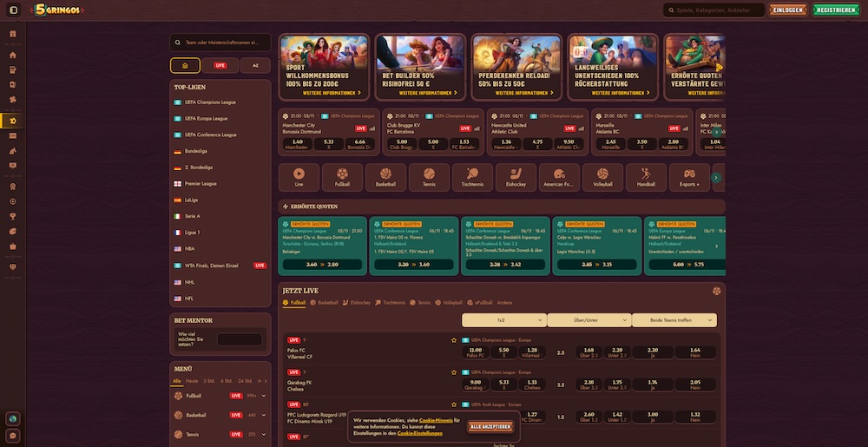868x447 pixels.
Task: Click the team search input field
Action: (220, 42)
